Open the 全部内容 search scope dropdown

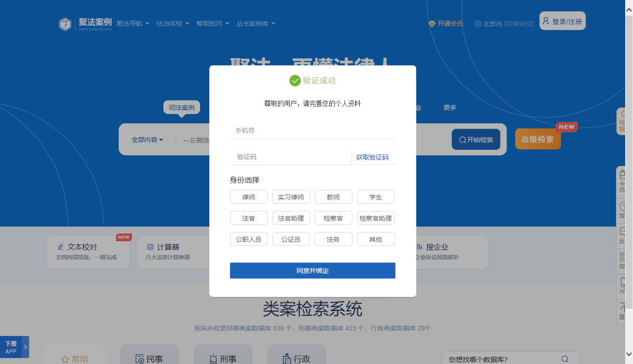[147, 140]
